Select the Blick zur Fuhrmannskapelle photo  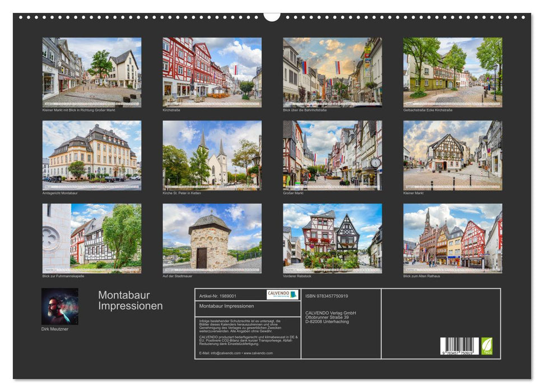(92, 238)
